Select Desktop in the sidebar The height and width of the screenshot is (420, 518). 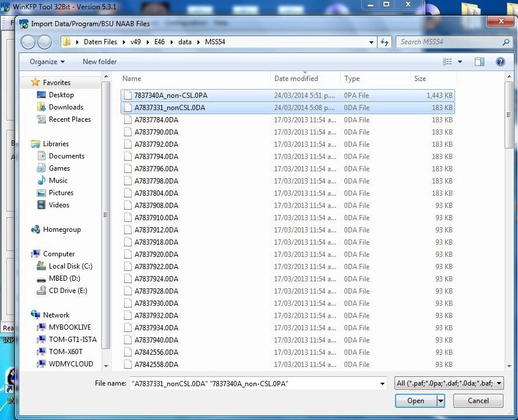(61, 95)
